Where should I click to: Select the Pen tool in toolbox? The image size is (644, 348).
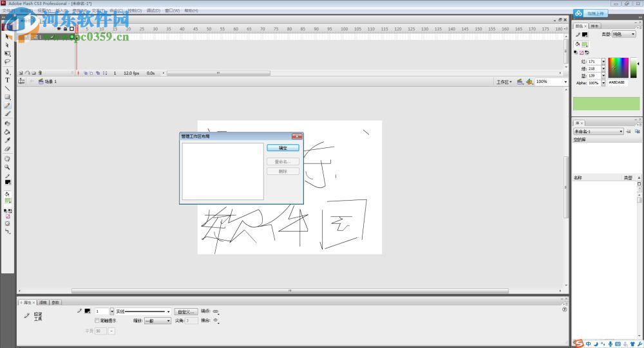pyautogui.click(x=7, y=71)
